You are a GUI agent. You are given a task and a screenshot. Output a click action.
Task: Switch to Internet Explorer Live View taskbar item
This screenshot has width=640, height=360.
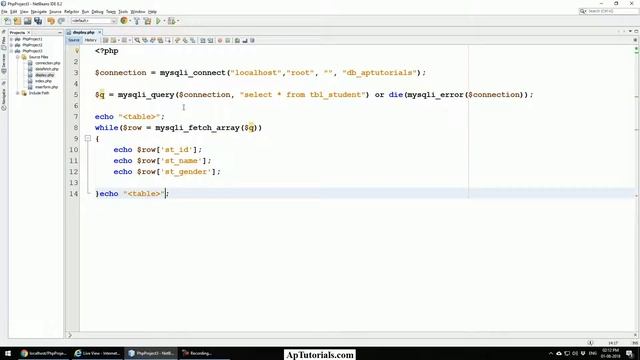(97, 353)
